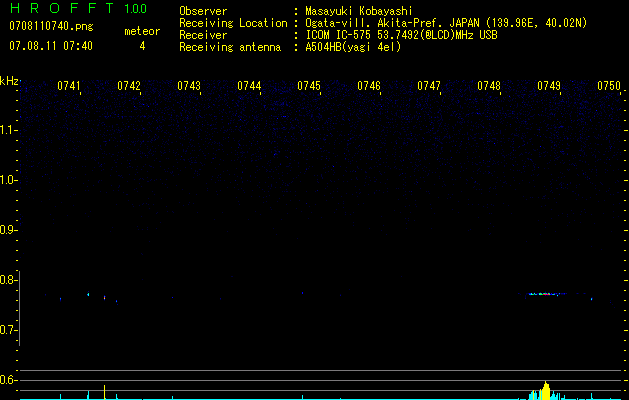This screenshot has width=629, height=400.
Task: Click the 0.6 kHz axis label
Action: tap(8, 380)
